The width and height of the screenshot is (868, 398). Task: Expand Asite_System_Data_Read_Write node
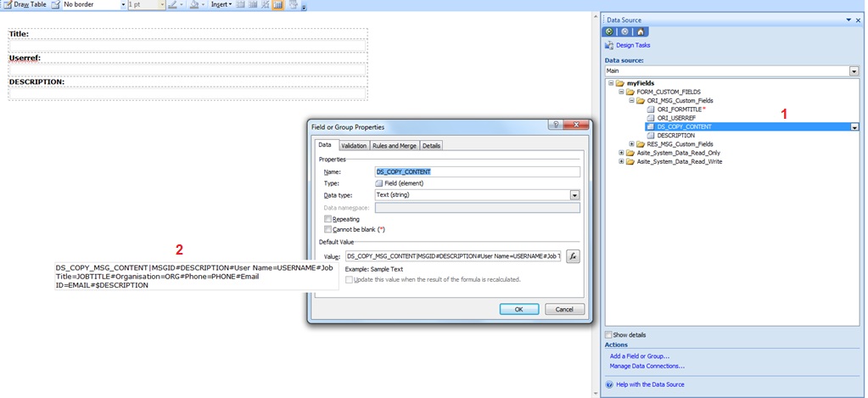(622, 161)
